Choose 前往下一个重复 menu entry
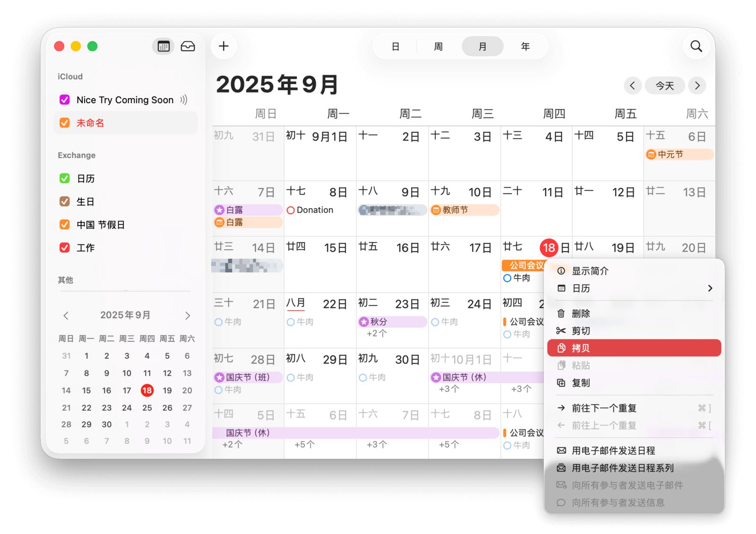 coord(604,408)
